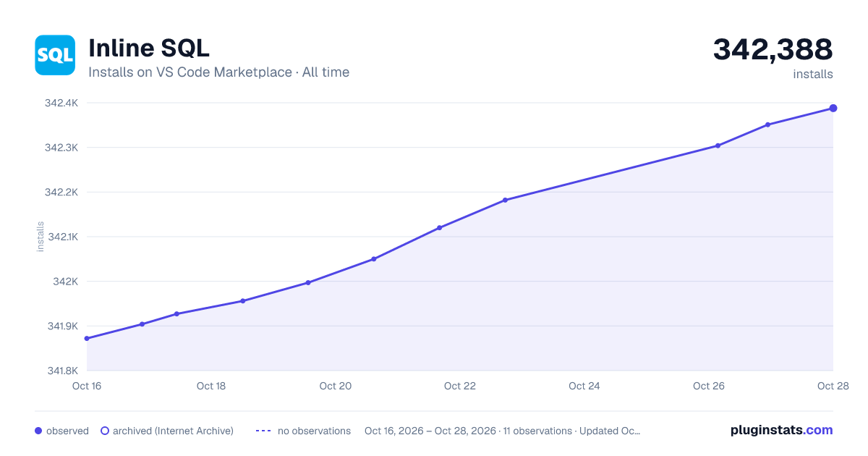Click the data point at the 342K line
The height and width of the screenshot is (456, 868).
308,283
